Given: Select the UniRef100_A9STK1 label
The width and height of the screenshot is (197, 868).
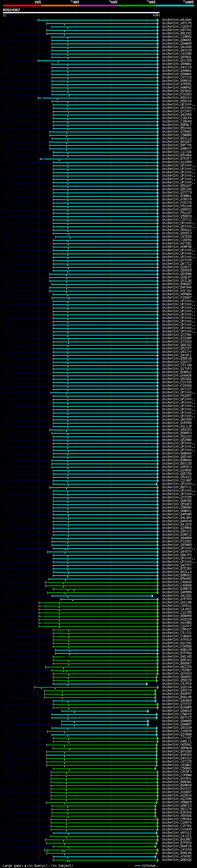Looking at the screenshot, I should pos(176,30).
